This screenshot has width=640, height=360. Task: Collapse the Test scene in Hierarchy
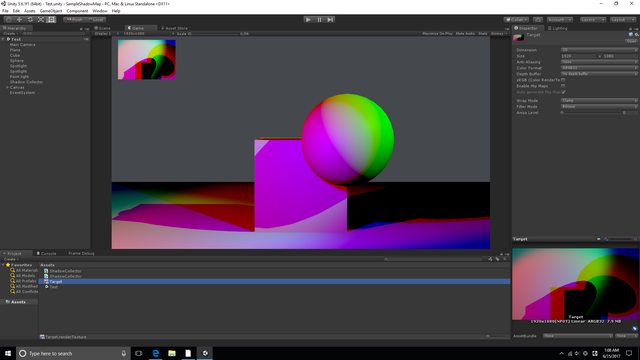click(x=3, y=39)
